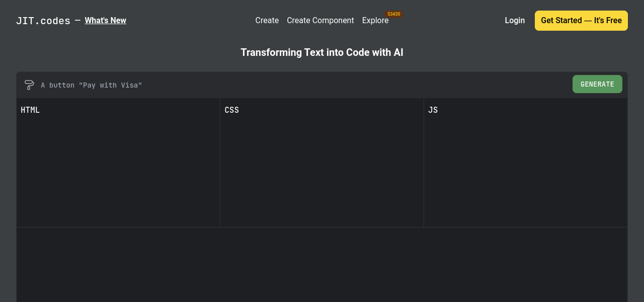Click inside the JS code editor pane
Image resolution: width=644 pixels, height=302 pixels.
pyautogui.click(x=526, y=166)
